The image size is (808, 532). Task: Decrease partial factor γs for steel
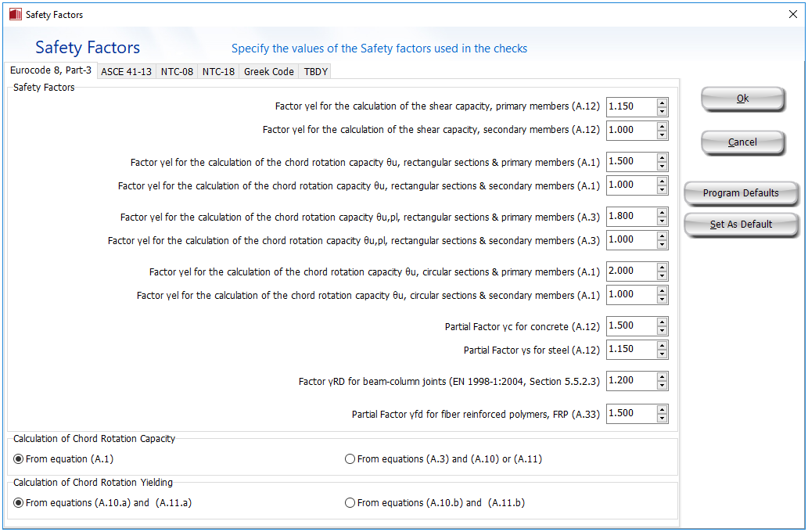[663, 354]
